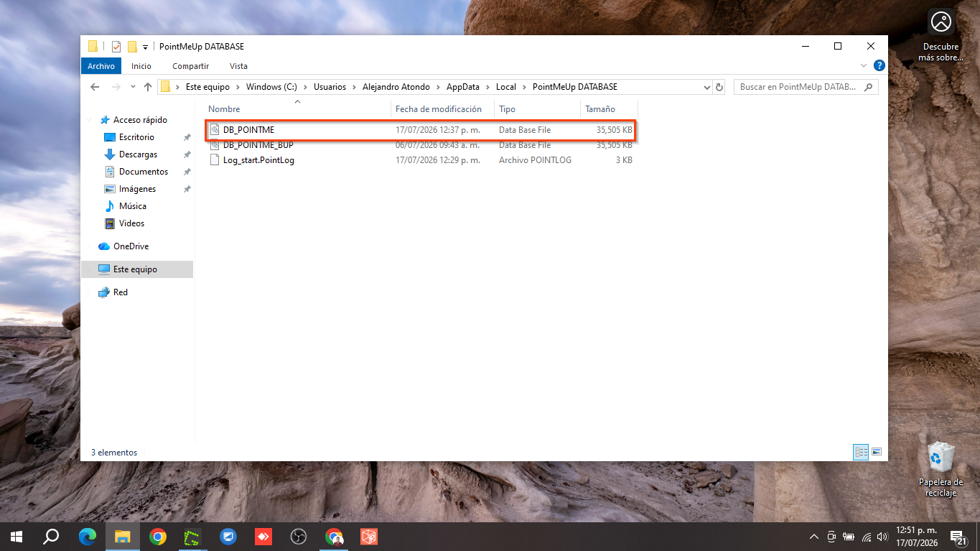
Task: Click the Alejandro Atondo breadcrumb
Action: tap(396, 87)
